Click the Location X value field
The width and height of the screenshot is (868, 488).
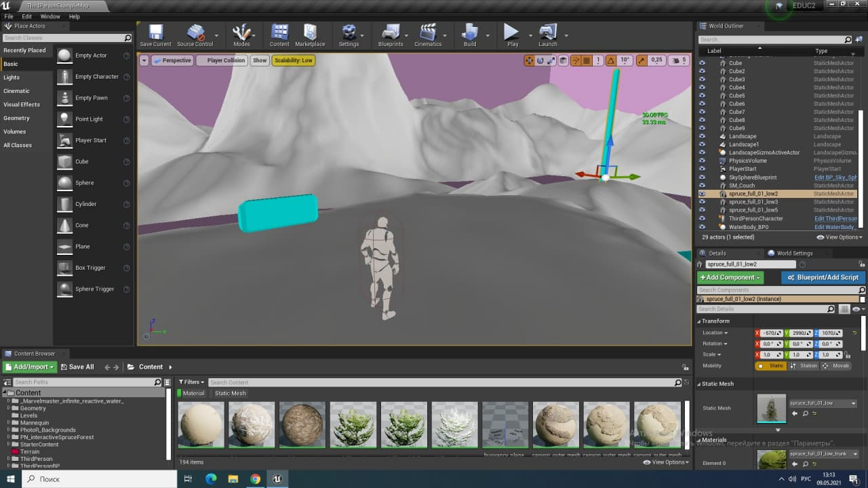tap(772, 333)
